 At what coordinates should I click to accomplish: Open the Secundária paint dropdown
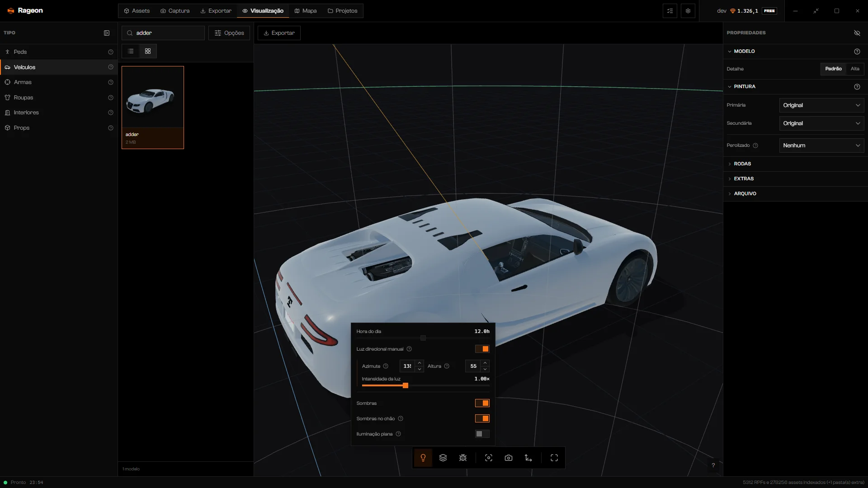point(821,123)
